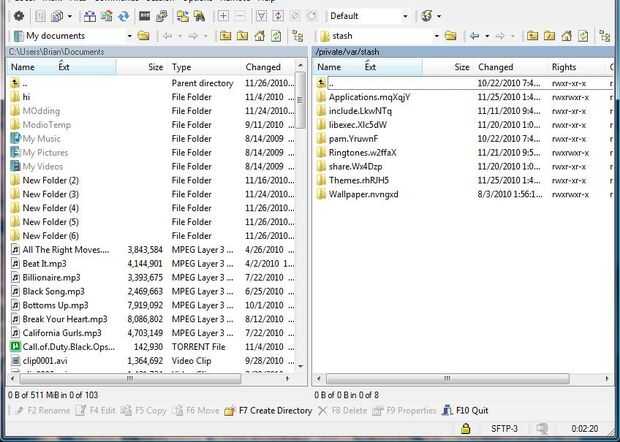This screenshot has width=620, height=442.
Task: Click the lock encryption status icon
Action: pyautogui.click(x=466, y=429)
